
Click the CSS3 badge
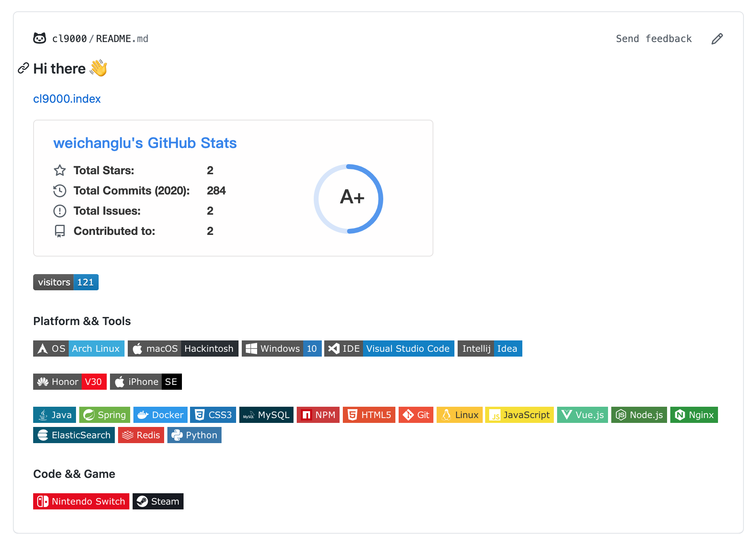tap(213, 415)
